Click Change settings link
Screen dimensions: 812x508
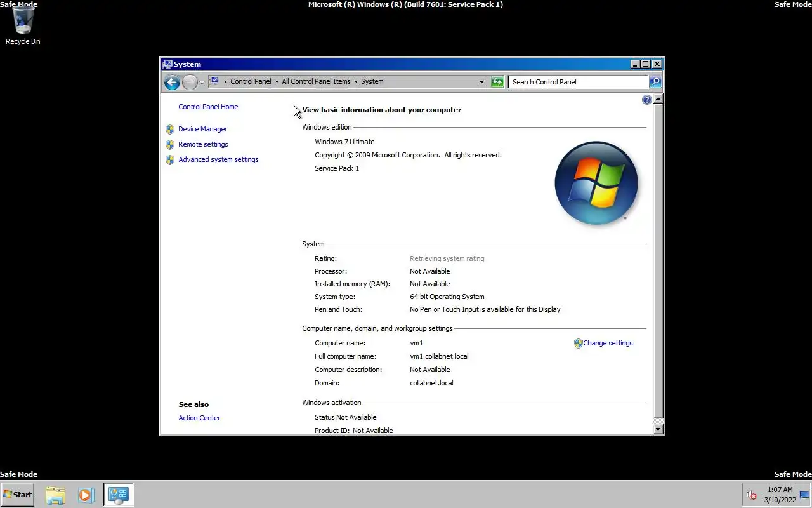(x=608, y=343)
